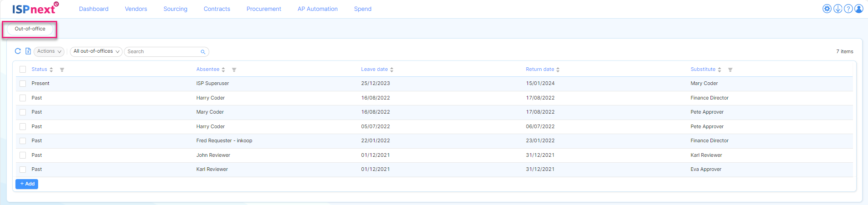This screenshot has height=205, width=868.
Task: Filter the Absentee column
Action: (234, 70)
